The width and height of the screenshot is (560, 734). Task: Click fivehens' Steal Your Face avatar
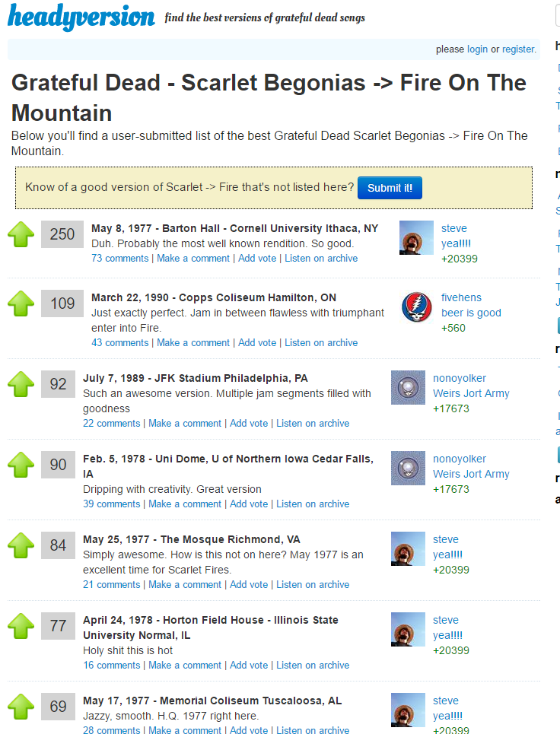tap(416, 308)
